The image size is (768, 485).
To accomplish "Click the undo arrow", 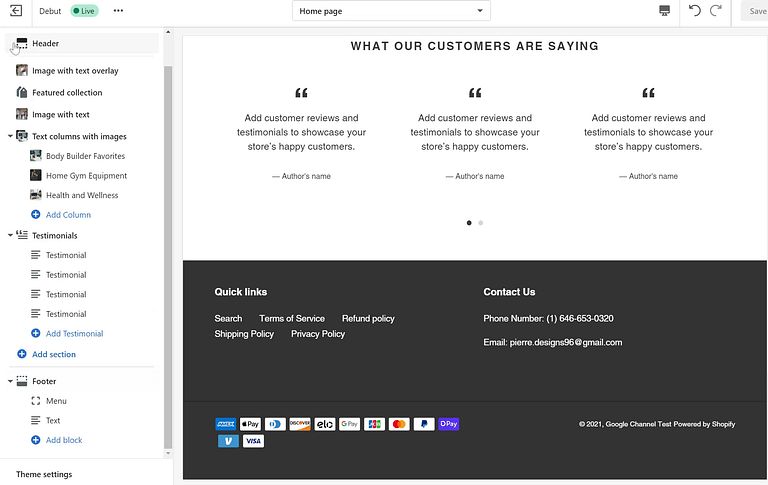I will 695,10.
